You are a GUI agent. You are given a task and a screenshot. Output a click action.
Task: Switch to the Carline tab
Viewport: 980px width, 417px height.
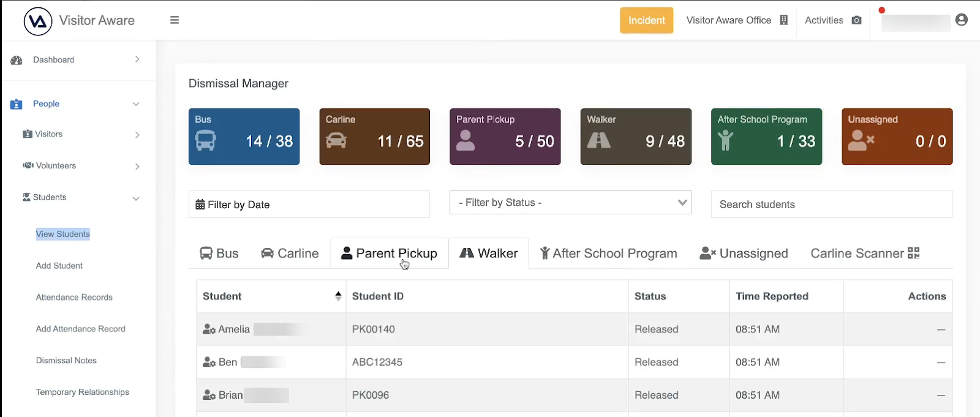click(290, 254)
